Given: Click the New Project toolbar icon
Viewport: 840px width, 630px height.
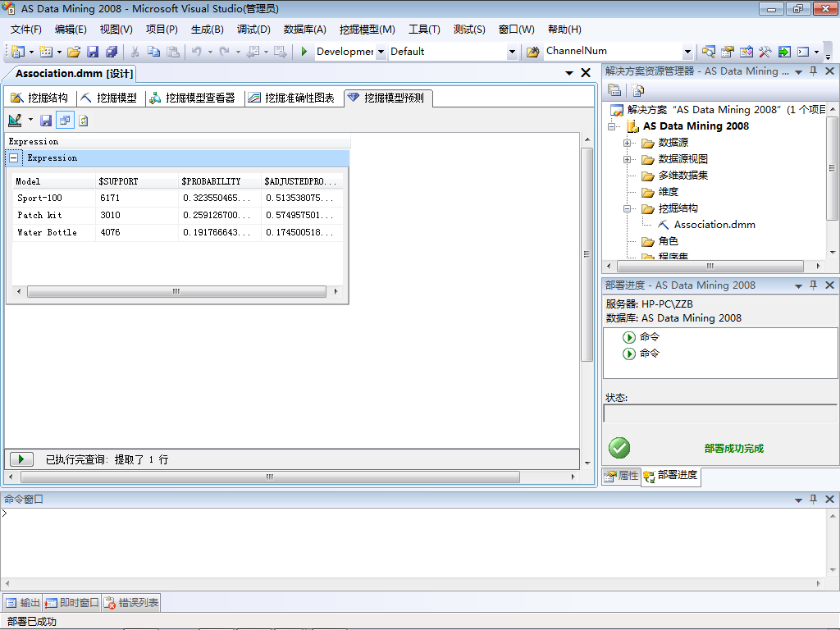Looking at the screenshot, I should pos(18,52).
